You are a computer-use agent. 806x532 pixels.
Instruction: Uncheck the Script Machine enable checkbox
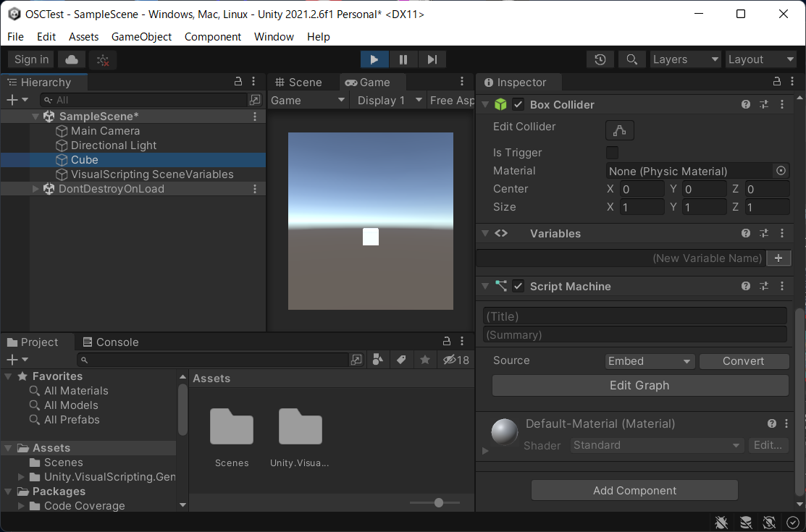coord(518,287)
